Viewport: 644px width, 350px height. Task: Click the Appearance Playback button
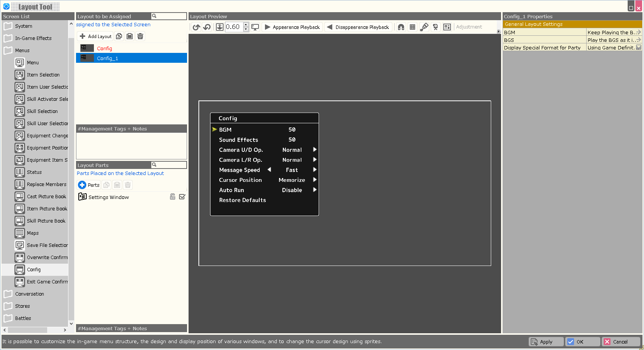tap(292, 27)
